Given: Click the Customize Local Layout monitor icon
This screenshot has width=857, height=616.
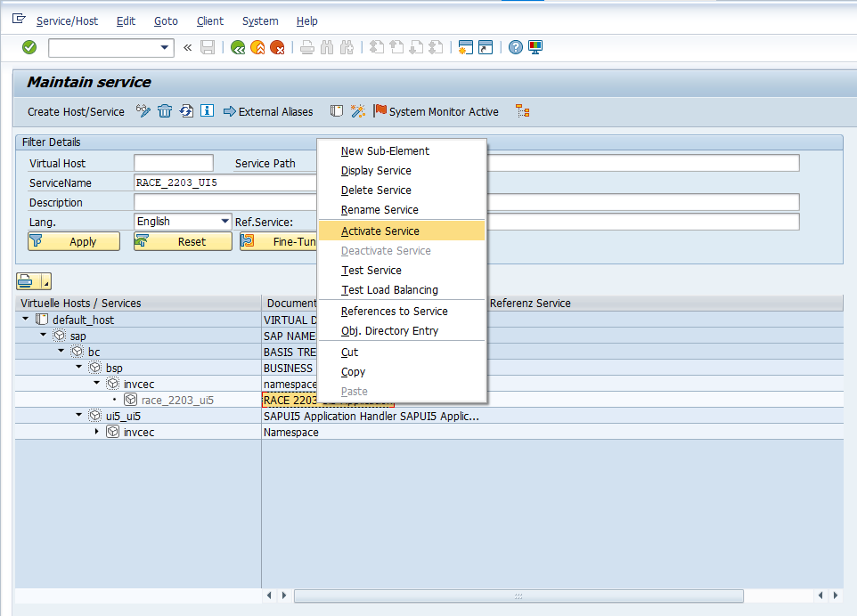Looking at the screenshot, I should 535,48.
